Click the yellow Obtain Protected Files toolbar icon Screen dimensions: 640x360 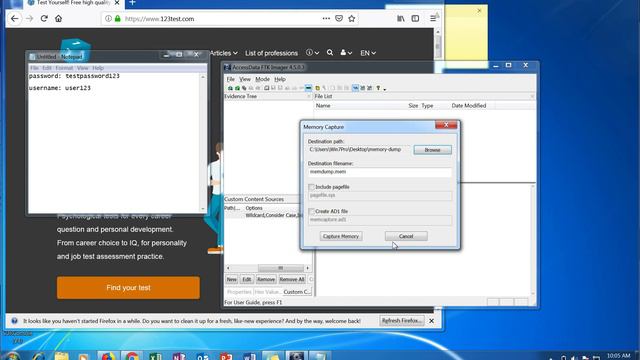click(318, 88)
